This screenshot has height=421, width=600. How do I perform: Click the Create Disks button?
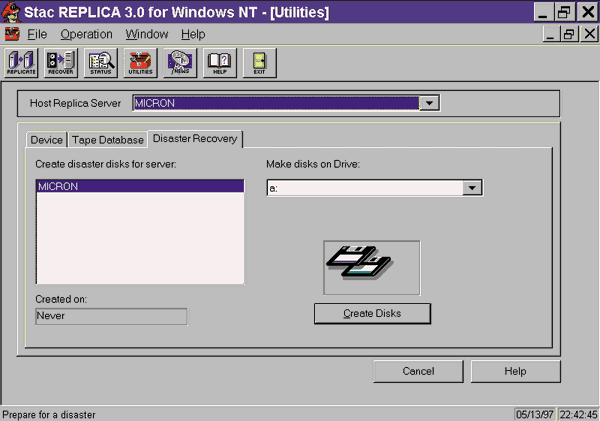tap(372, 314)
